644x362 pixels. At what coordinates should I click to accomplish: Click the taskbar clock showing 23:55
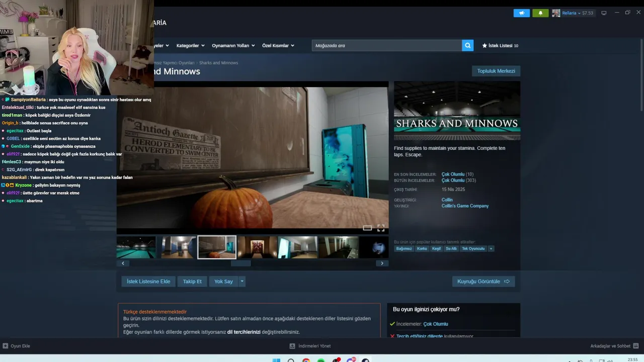click(x=633, y=359)
